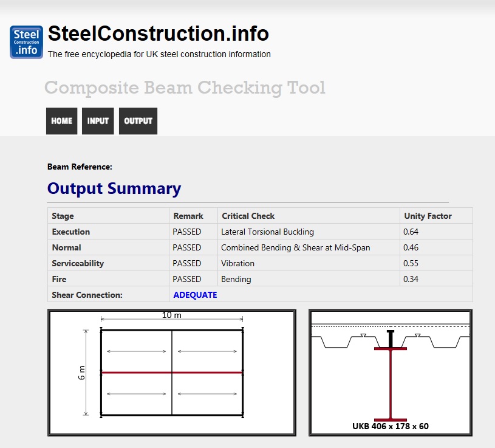Open the OUTPUT page

point(138,121)
